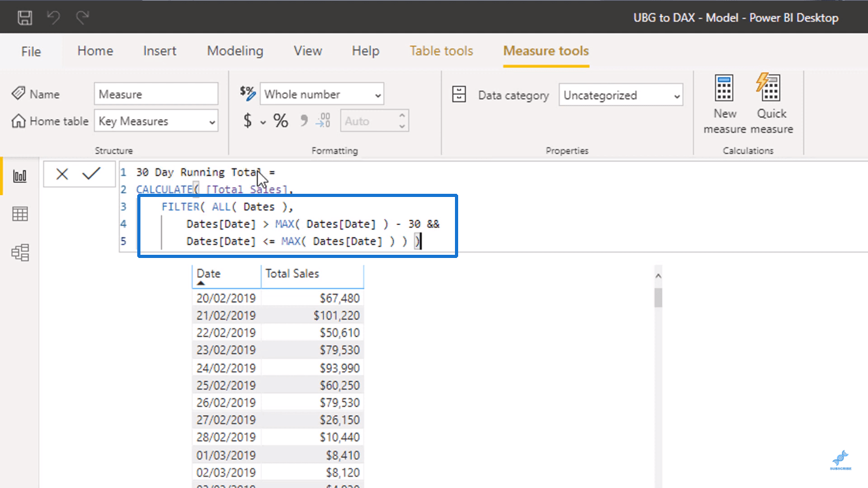Click the Total Sales column header

313,276
